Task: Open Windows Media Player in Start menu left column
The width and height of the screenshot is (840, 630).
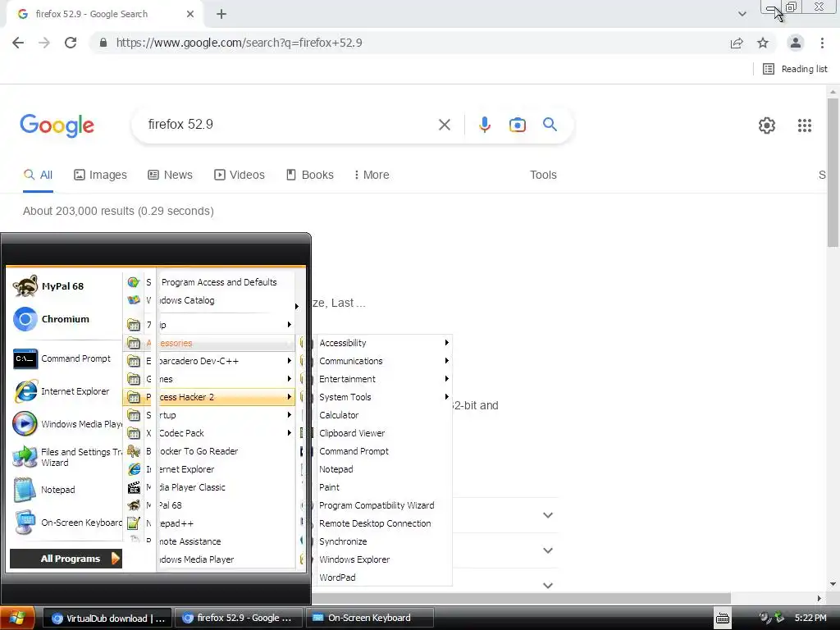Action: [x=66, y=424]
